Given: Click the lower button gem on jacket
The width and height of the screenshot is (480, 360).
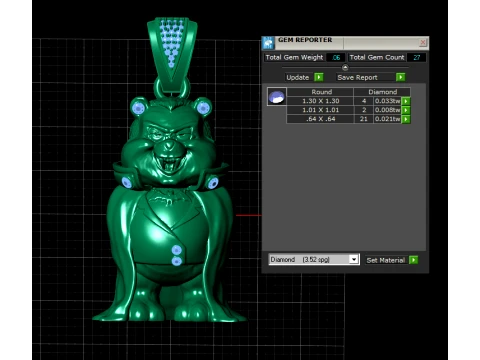Looking at the screenshot, I should pyautogui.click(x=177, y=261).
